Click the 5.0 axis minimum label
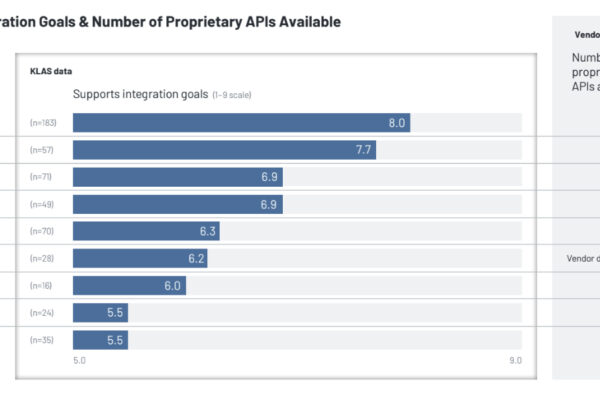 [79, 360]
